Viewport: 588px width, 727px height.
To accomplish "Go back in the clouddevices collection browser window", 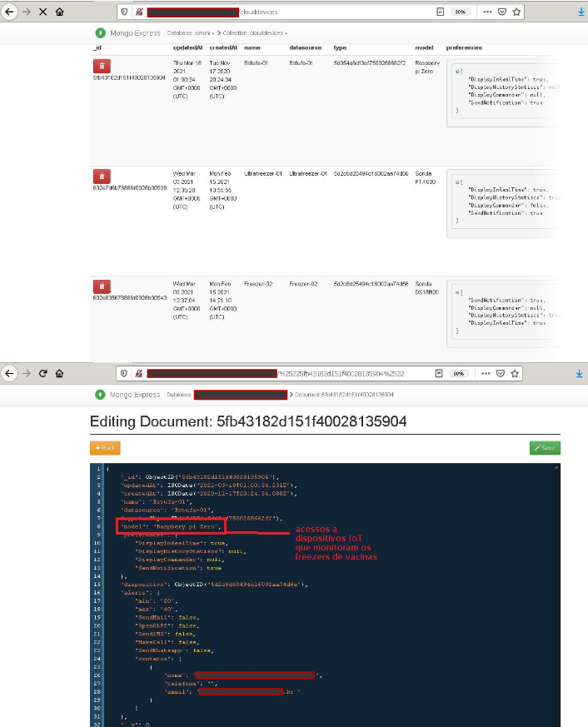I will click(x=9, y=12).
